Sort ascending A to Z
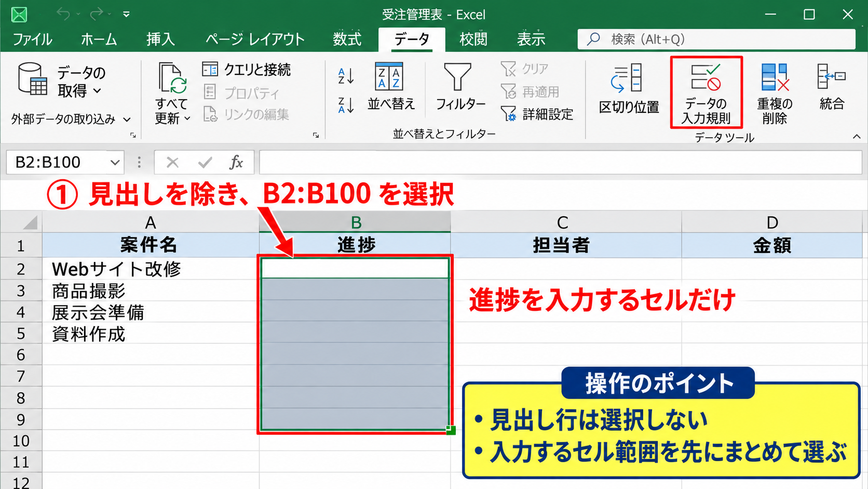 point(346,76)
